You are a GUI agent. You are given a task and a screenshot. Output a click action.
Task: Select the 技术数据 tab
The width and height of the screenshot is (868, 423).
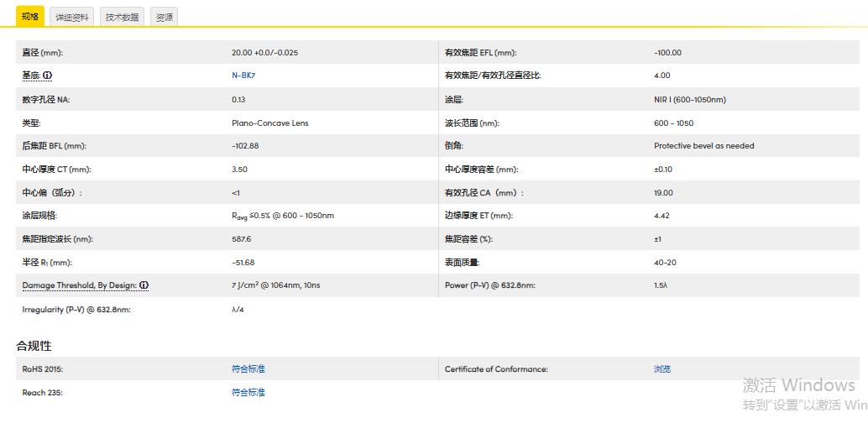[x=123, y=17]
